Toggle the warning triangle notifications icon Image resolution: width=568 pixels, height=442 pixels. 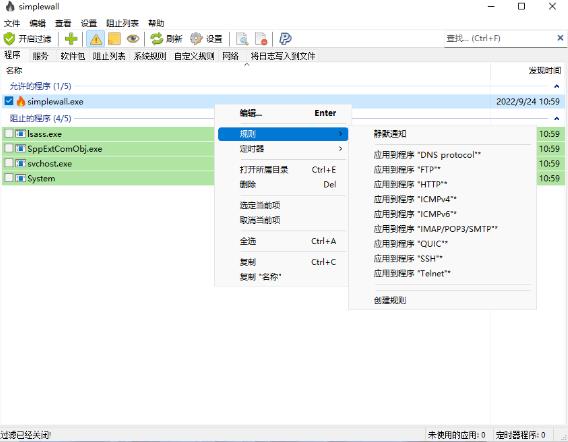tap(96, 39)
